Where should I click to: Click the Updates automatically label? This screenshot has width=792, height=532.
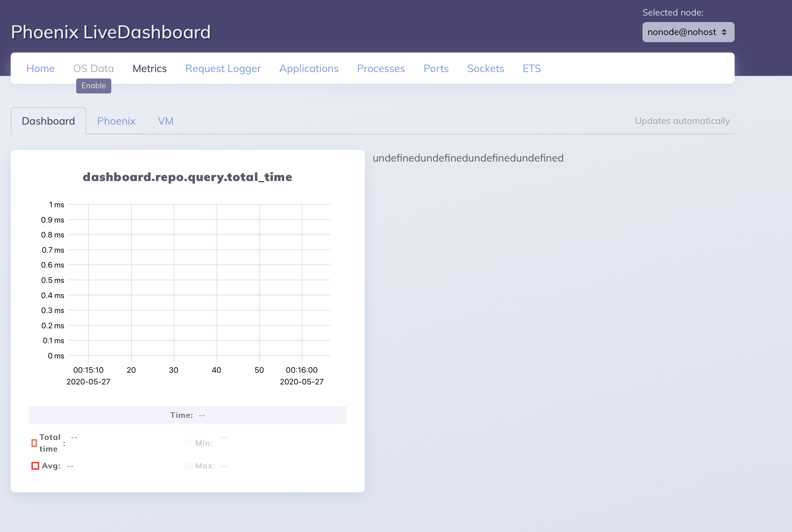pos(682,121)
